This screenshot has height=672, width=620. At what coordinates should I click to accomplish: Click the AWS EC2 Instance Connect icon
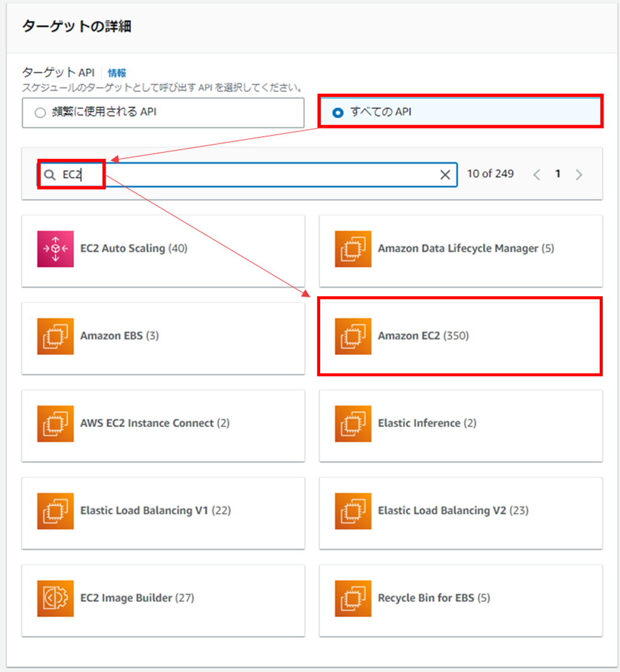(56, 424)
